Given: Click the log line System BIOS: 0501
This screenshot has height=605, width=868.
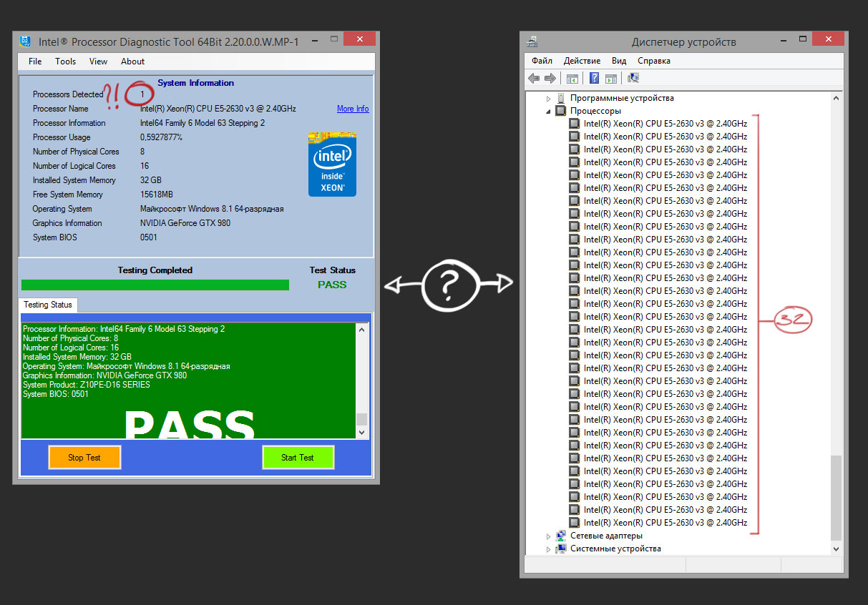Looking at the screenshot, I should (x=56, y=394).
